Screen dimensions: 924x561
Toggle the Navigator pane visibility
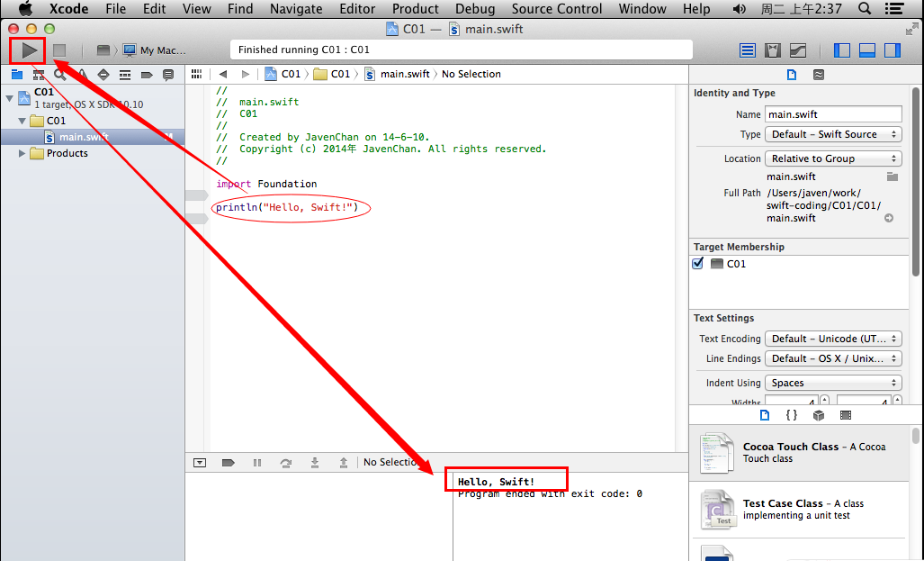842,50
